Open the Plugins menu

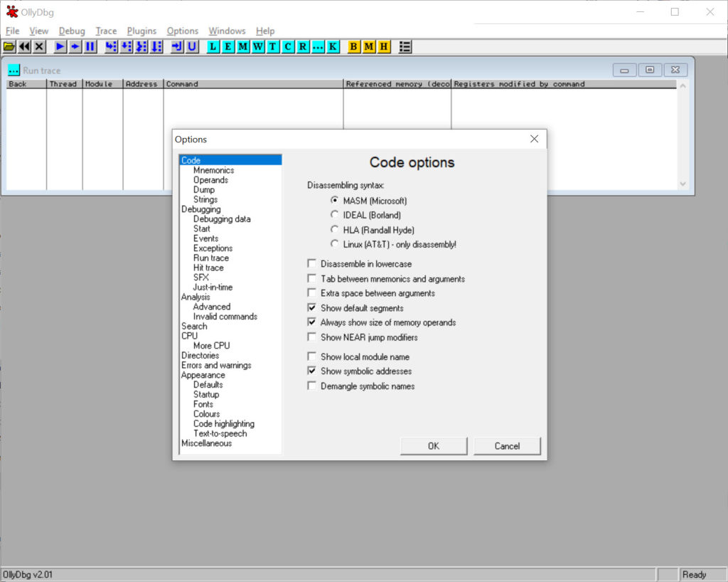tap(141, 31)
